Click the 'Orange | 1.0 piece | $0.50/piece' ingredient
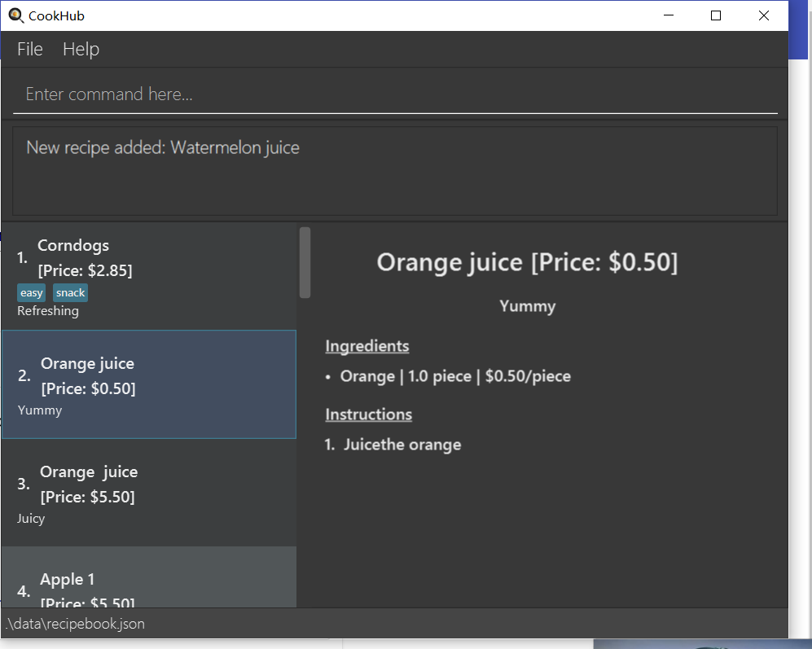 455,376
